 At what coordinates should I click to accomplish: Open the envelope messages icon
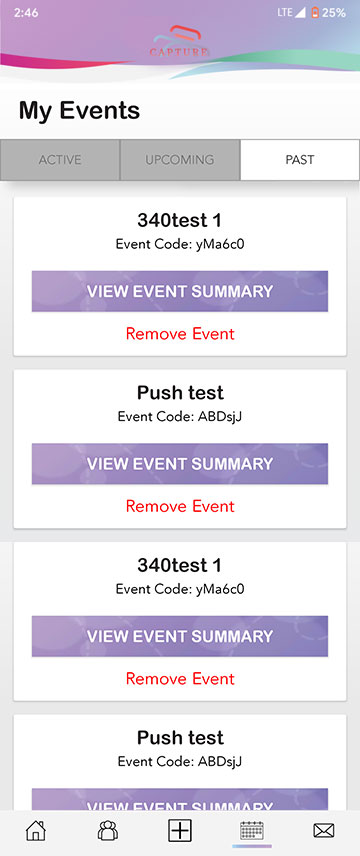tap(324, 831)
